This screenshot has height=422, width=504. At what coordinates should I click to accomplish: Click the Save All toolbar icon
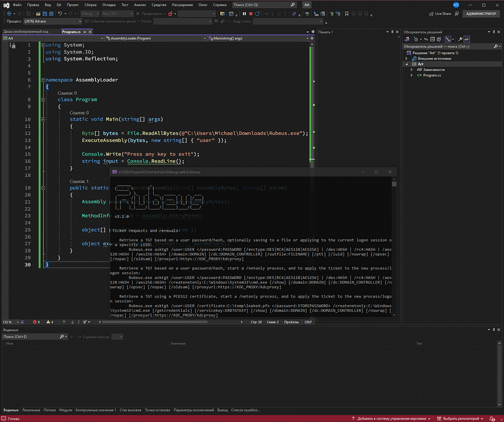coord(50,14)
